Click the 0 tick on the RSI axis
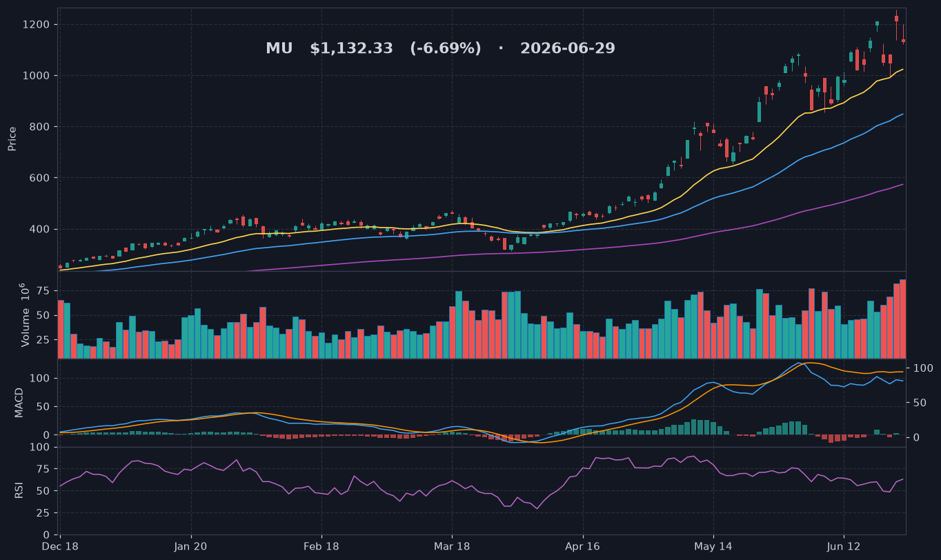Screen dimensions: 941x560 pos(46,535)
